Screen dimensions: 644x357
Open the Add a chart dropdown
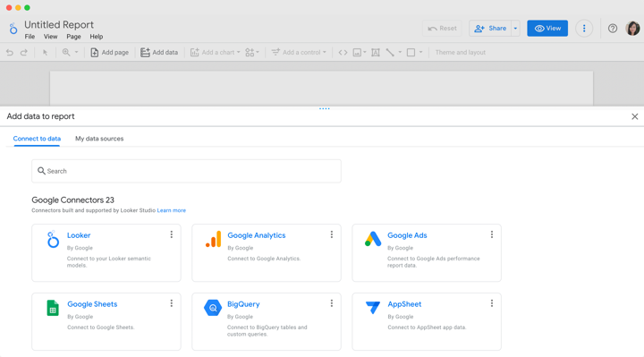click(215, 53)
